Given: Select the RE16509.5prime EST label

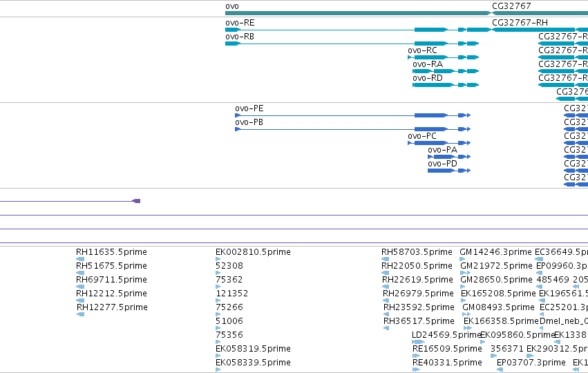Looking at the screenshot, I should 447,349.
